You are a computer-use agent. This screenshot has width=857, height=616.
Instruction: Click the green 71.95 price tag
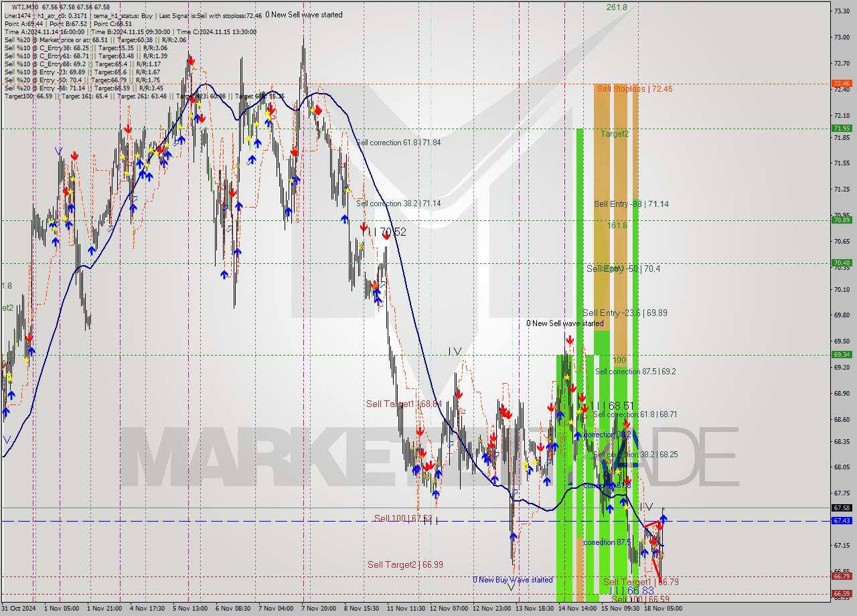pyautogui.click(x=842, y=128)
